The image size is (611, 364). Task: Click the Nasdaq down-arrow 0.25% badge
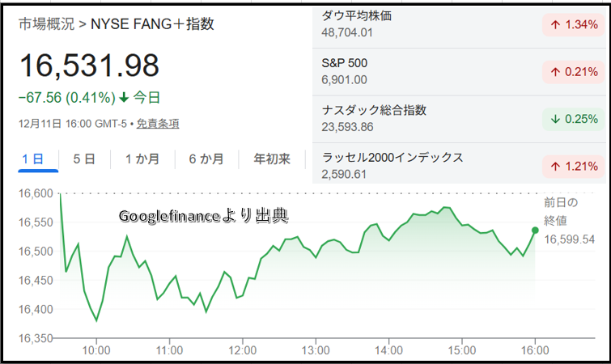pyautogui.click(x=573, y=119)
